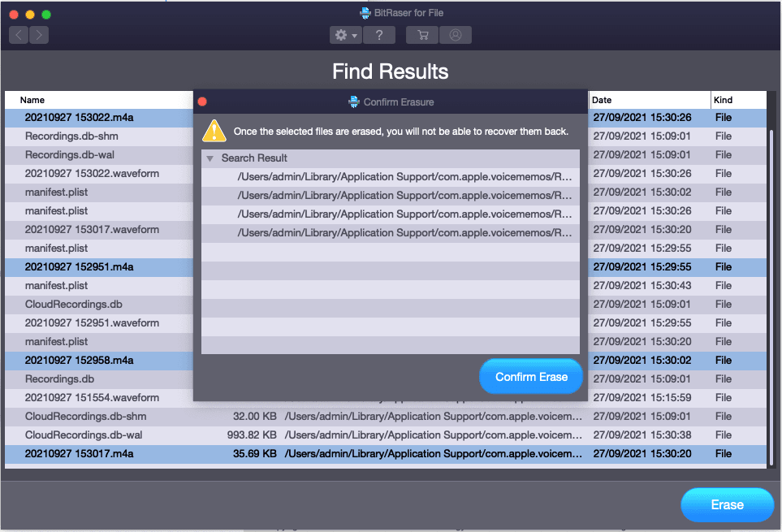Click the Erase button at bottom

(x=727, y=504)
